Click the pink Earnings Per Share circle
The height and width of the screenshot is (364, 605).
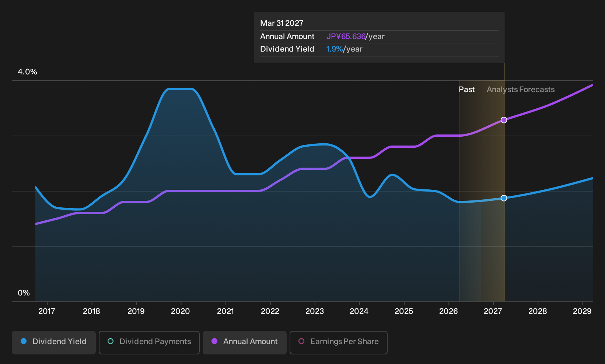pos(301,341)
